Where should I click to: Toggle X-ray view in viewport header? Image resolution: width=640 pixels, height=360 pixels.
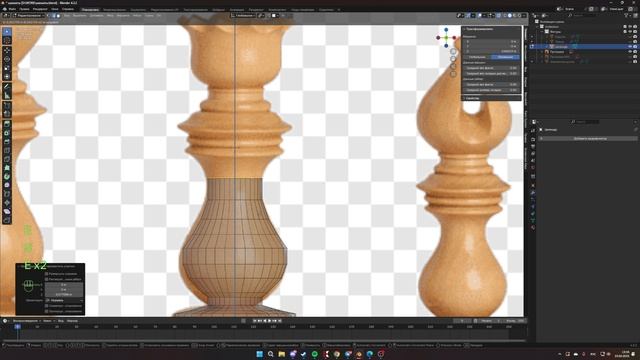click(x=498, y=16)
